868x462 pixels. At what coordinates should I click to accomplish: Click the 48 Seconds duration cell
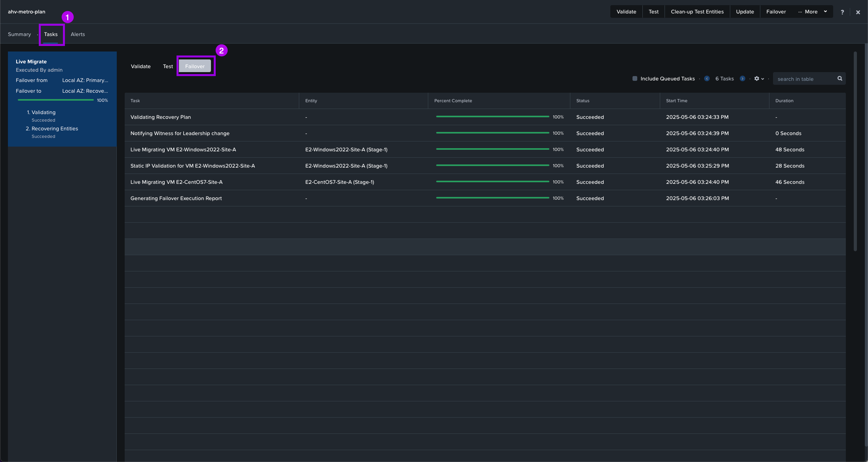[790, 149]
